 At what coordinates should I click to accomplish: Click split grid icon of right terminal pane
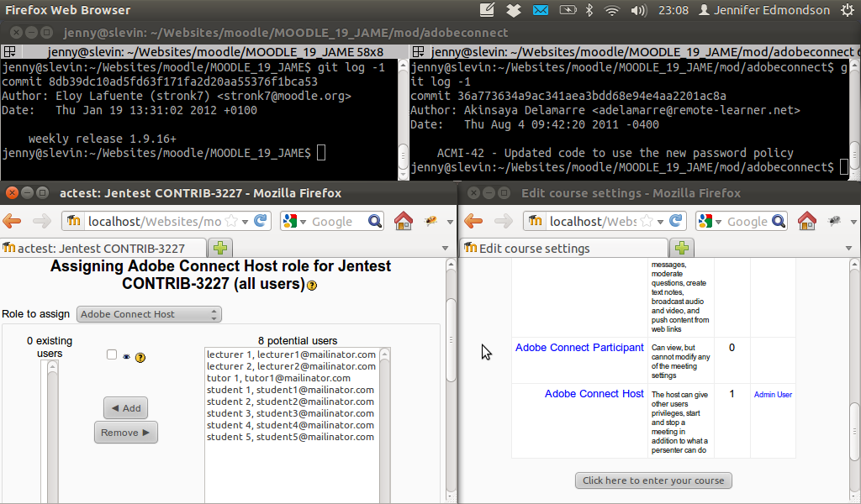419,52
